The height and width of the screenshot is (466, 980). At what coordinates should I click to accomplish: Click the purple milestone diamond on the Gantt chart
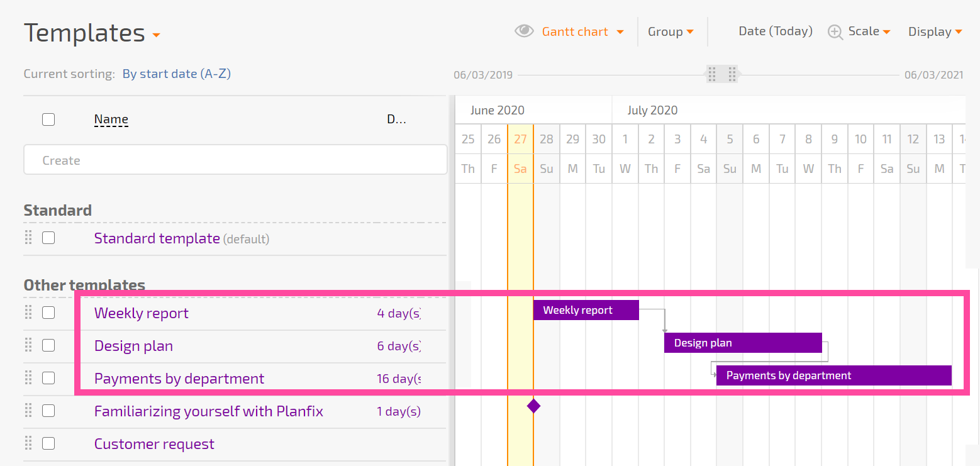click(x=533, y=406)
